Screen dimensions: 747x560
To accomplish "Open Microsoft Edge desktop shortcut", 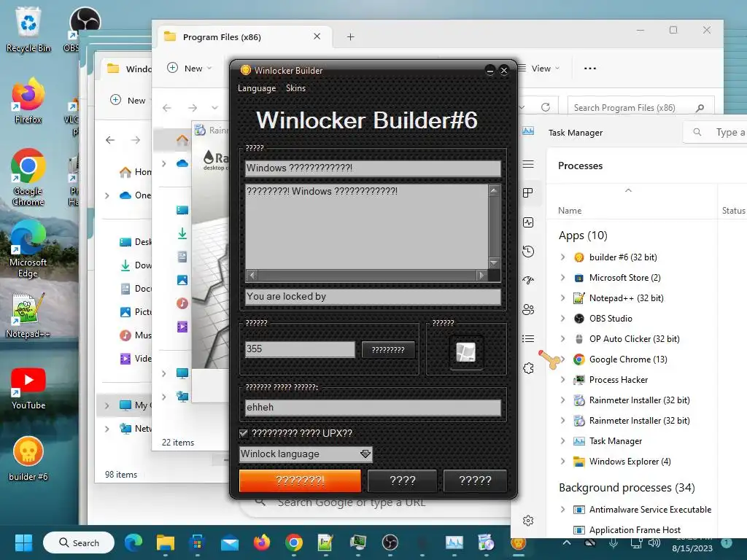I will click(28, 249).
